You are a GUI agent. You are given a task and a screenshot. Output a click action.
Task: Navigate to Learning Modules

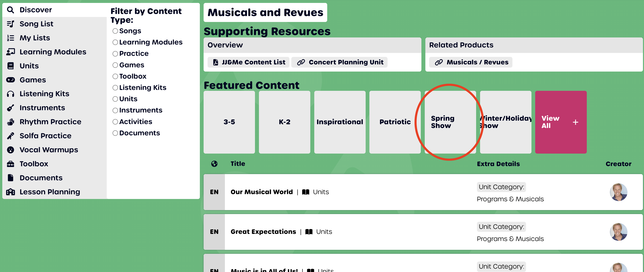[x=53, y=51]
